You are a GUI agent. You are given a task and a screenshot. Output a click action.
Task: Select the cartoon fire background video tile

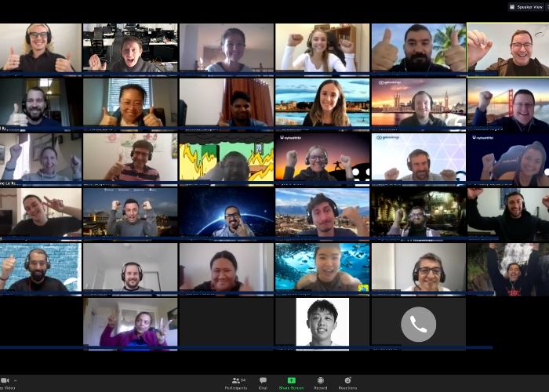(x=226, y=158)
